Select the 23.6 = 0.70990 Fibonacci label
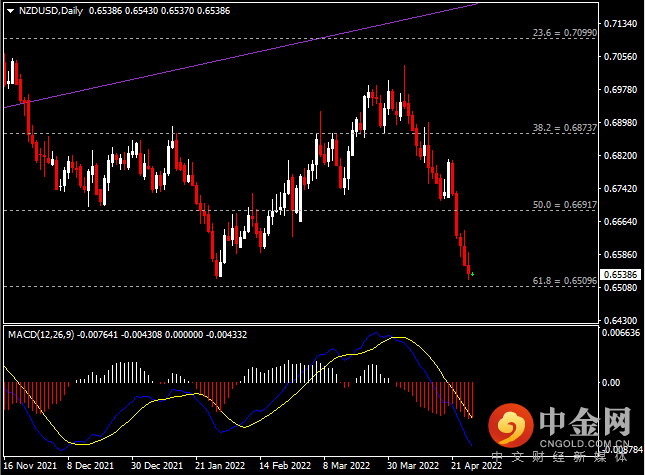The width and height of the screenshot is (645, 475). pos(564,32)
